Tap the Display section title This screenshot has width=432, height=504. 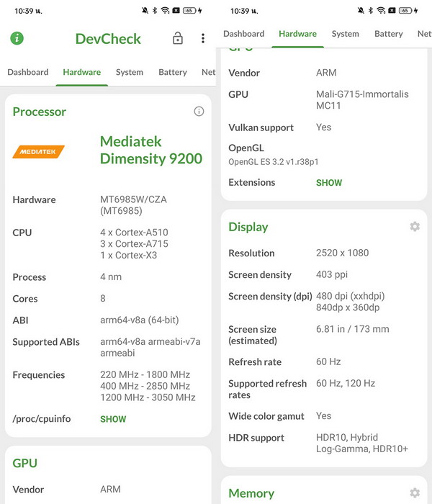[248, 227]
